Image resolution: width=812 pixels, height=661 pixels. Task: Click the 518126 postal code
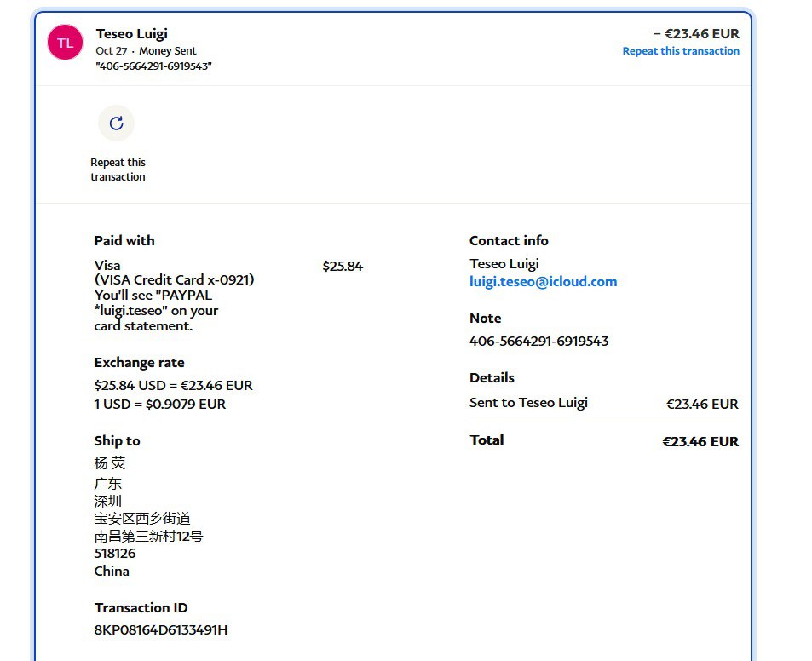click(x=115, y=554)
